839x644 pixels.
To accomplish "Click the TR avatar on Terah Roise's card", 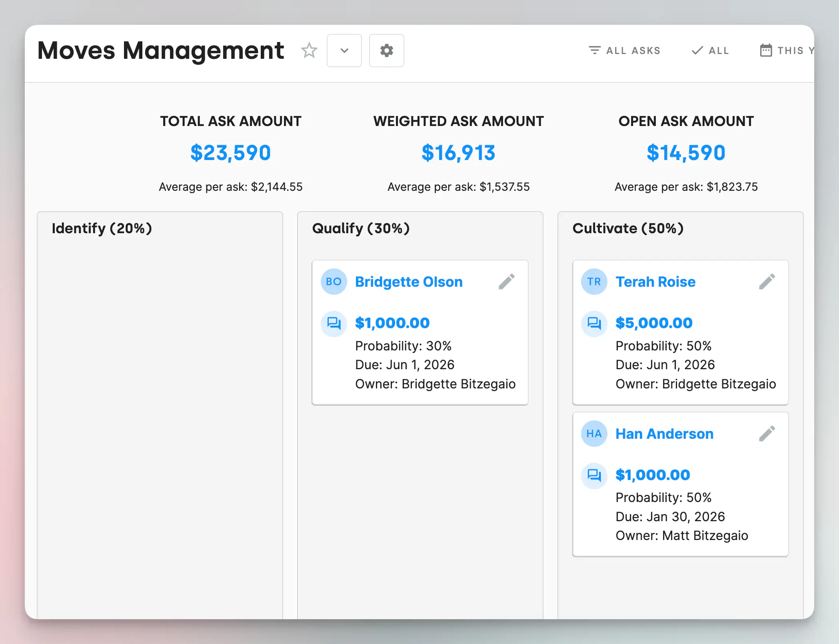I will coord(594,282).
